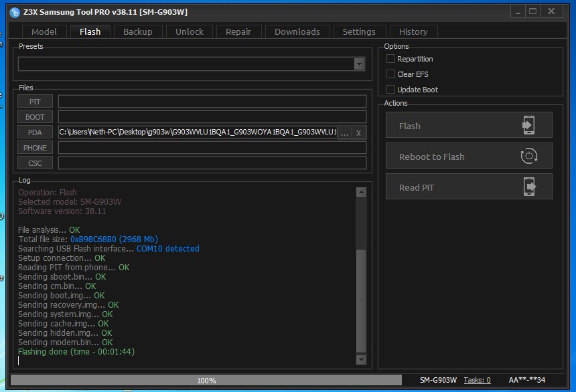Screen dimensions: 576x392
Task: Toggle the Clear EFS checkbox
Action: pos(390,74)
